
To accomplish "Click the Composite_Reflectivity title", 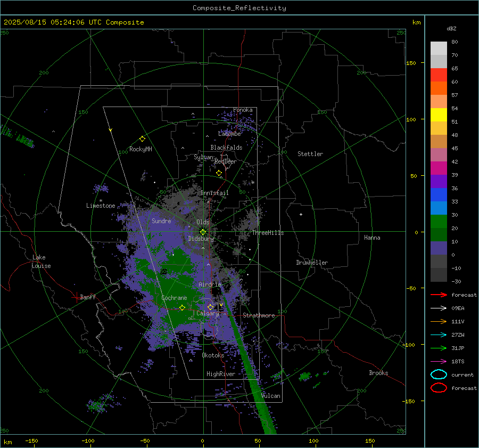I will tap(240, 8).
